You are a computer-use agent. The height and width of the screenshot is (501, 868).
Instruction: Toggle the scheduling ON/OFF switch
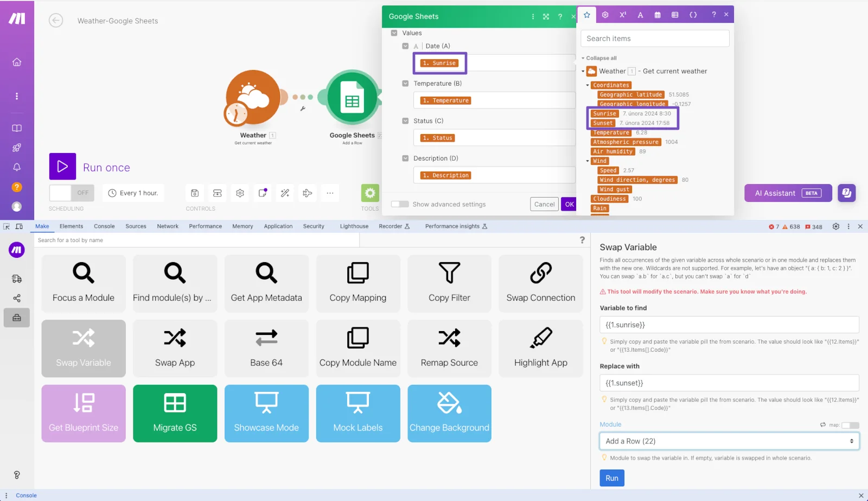[x=72, y=193]
